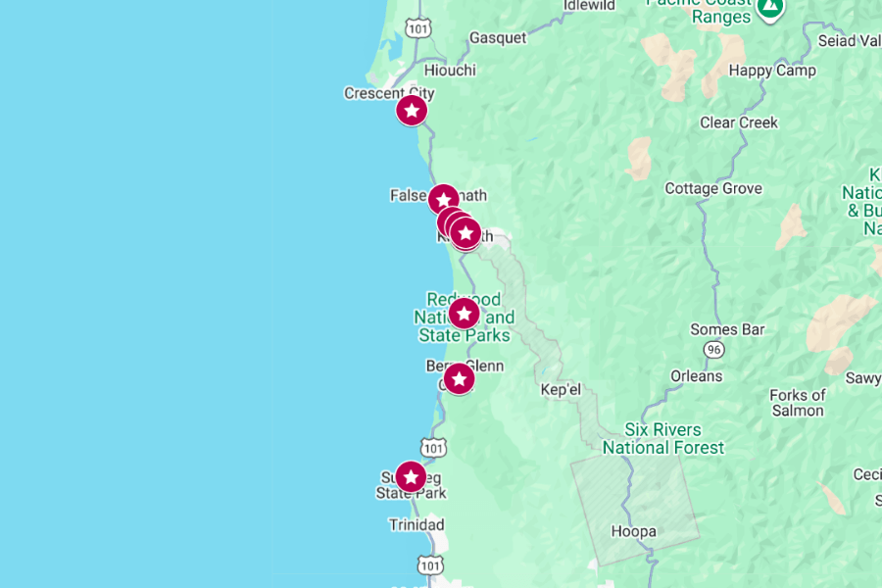Click the 101 shield north of Crescent City

coord(418,28)
